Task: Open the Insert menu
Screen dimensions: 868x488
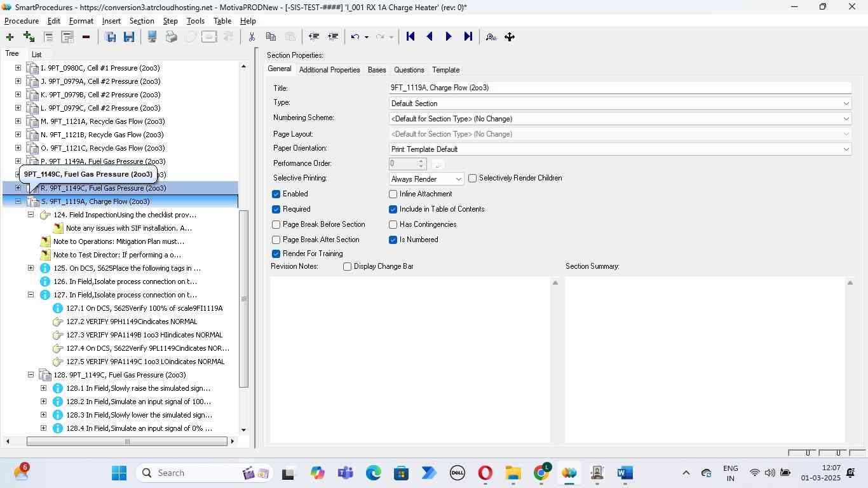Action: point(111,21)
